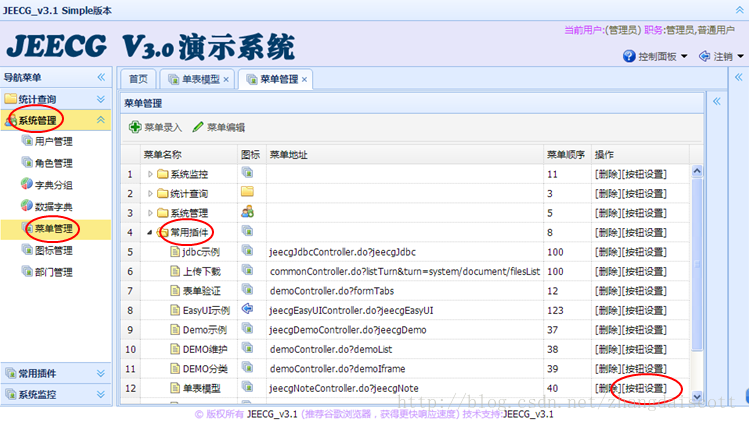Open 用户管理 in the sidebar
749x422 pixels.
(54, 141)
